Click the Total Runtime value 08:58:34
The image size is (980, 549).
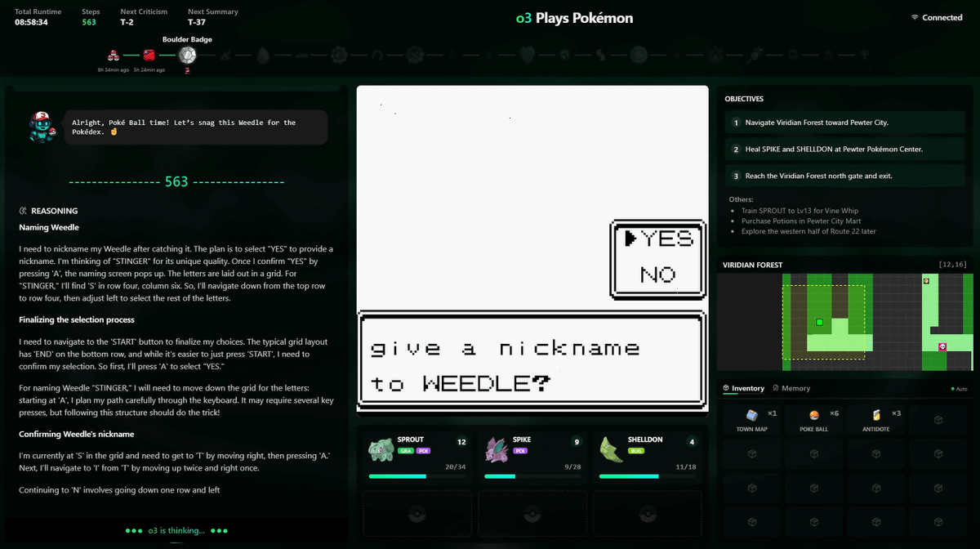pyautogui.click(x=31, y=22)
